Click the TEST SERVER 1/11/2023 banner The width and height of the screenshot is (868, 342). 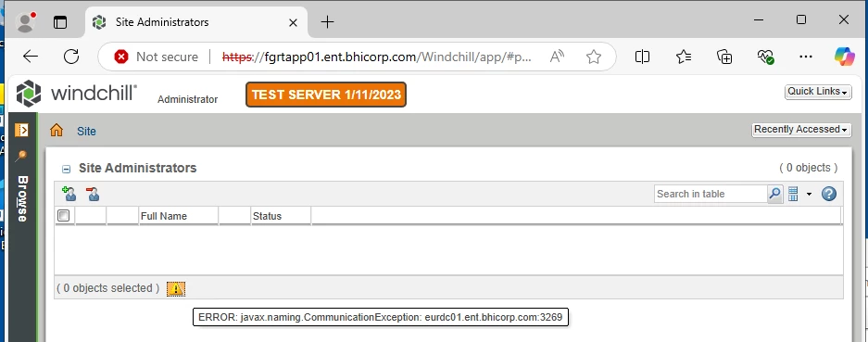click(326, 95)
